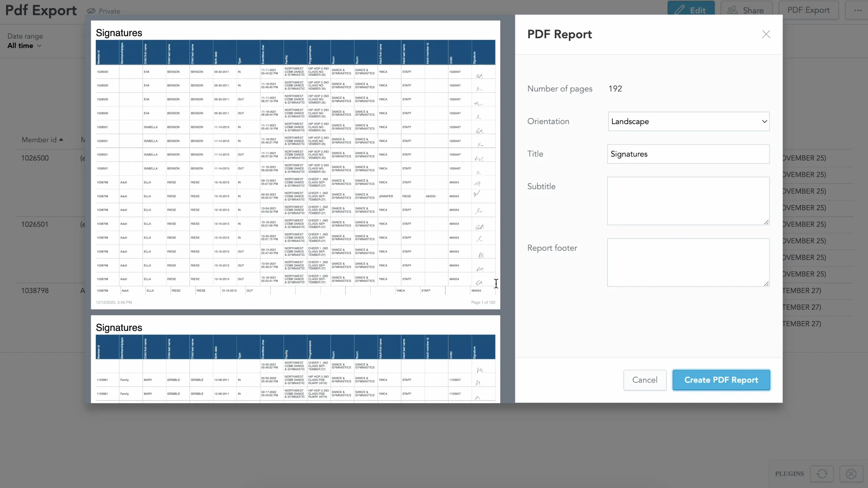Close the Plugins panel
The image size is (868, 488).
click(x=851, y=473)
